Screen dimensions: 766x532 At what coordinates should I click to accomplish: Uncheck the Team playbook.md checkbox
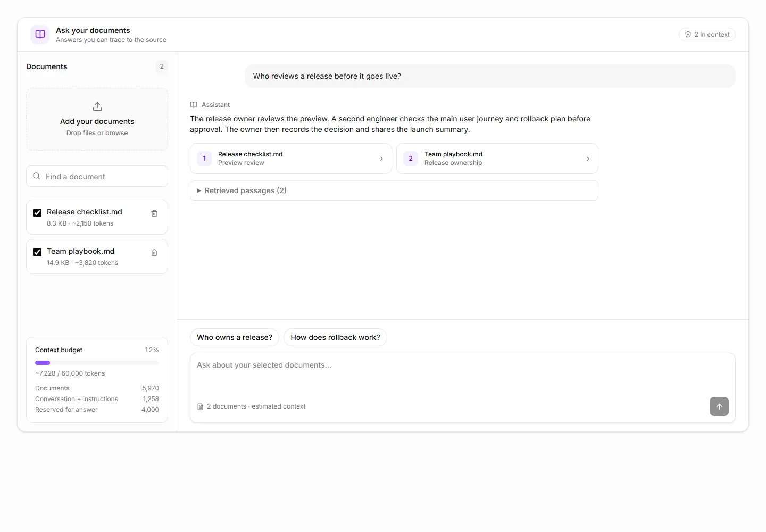[x=37, y=252]
